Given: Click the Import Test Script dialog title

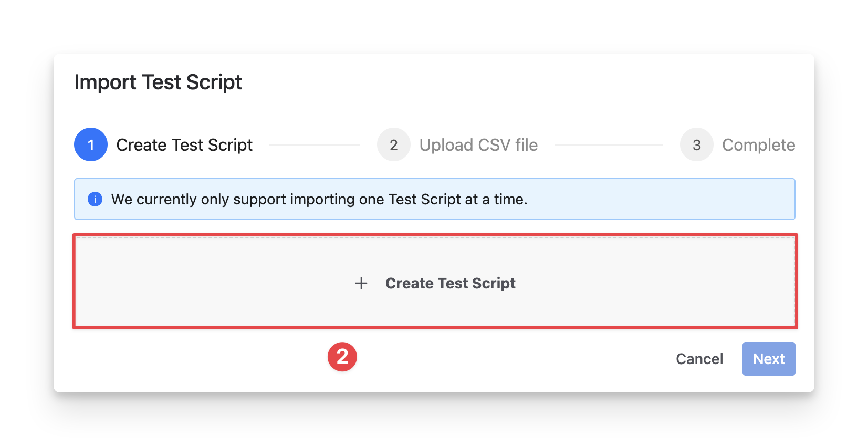Looking at the screenshot, I should pyautogui.click(x=158, y=82).
